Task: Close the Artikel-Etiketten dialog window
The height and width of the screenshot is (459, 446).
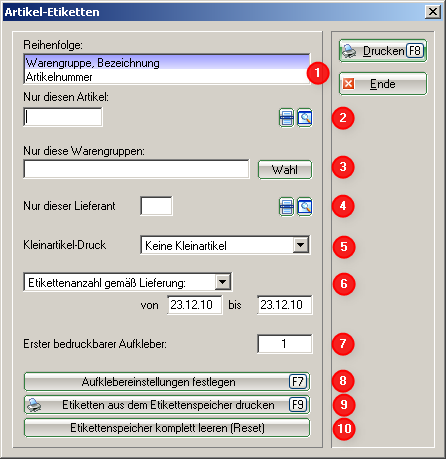Action: click(x=433, y=12)
